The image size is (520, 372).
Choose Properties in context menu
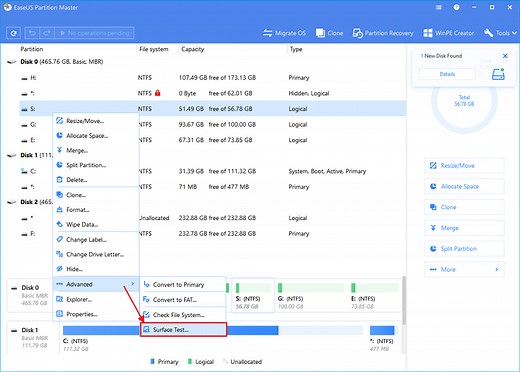(x=96, y=314)
